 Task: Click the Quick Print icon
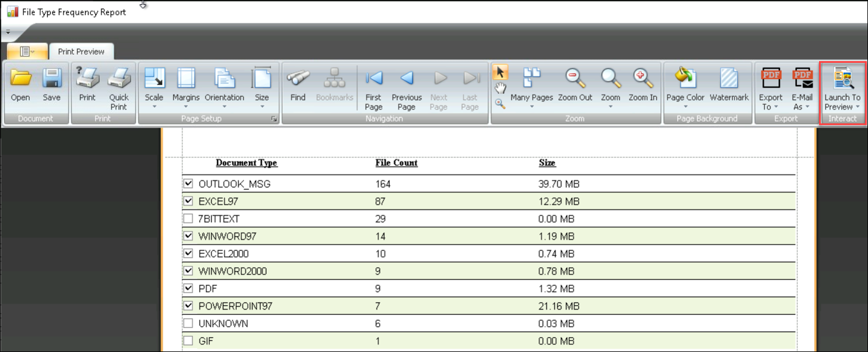tap(119, 78)
